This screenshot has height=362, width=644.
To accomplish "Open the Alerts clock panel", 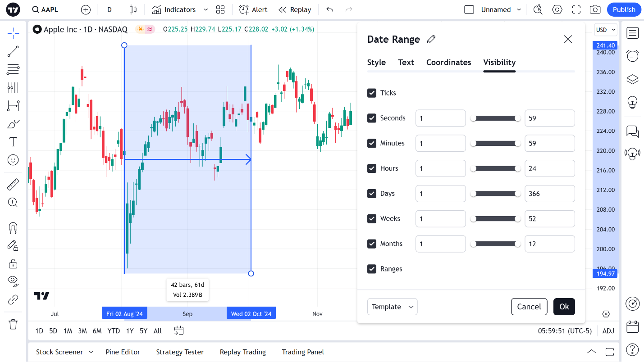I will point(633,56).
